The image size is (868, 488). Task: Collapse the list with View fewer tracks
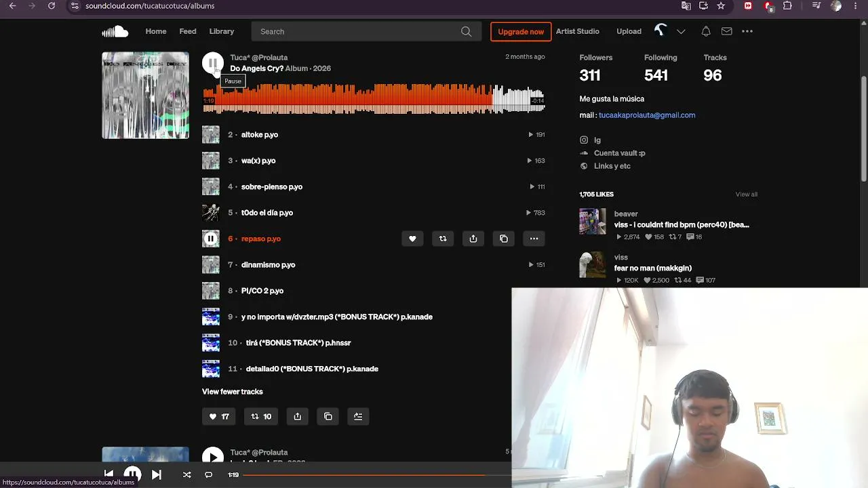point(233,392)
